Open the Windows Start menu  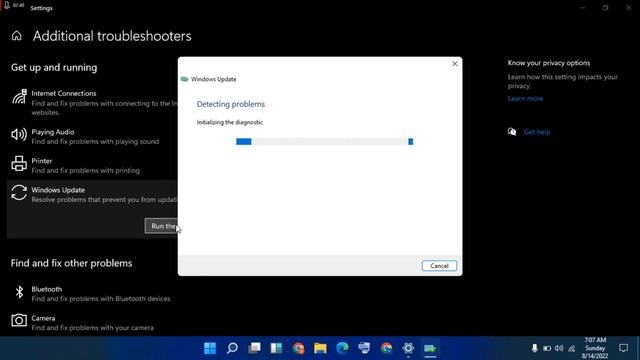[x=210, y=348]
